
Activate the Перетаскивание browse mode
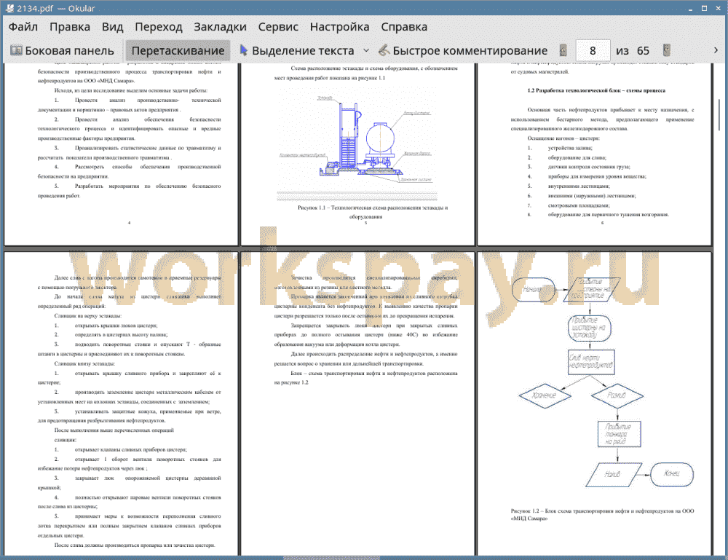[178, 50]
